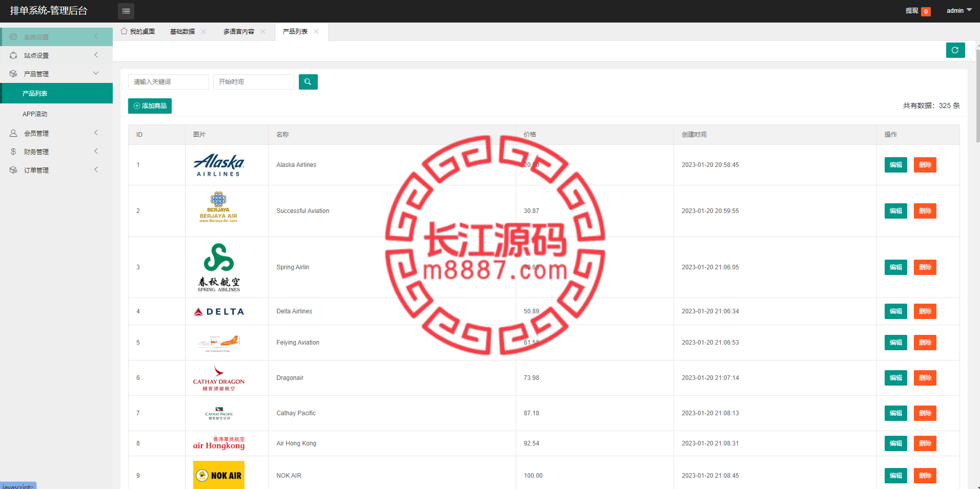Screen dimensions: 980x489
Task: Edit the Alaska Airlines row
Action: tap(896, 165)
